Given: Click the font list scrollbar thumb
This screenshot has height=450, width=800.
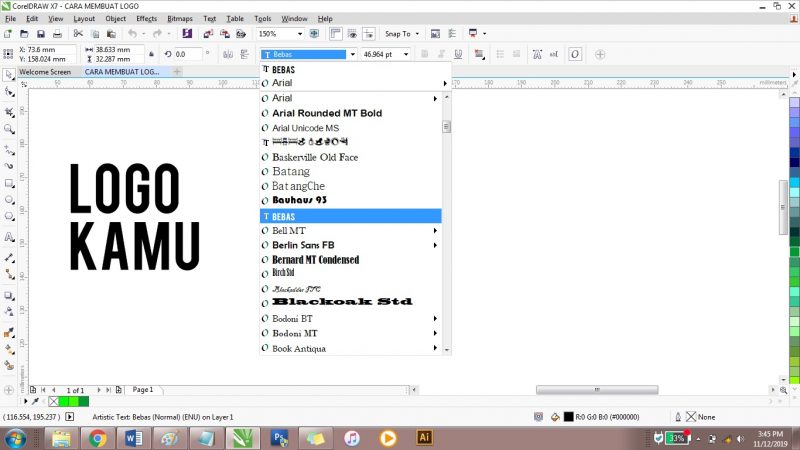Looking at the screenshot, I should [446, 126].
